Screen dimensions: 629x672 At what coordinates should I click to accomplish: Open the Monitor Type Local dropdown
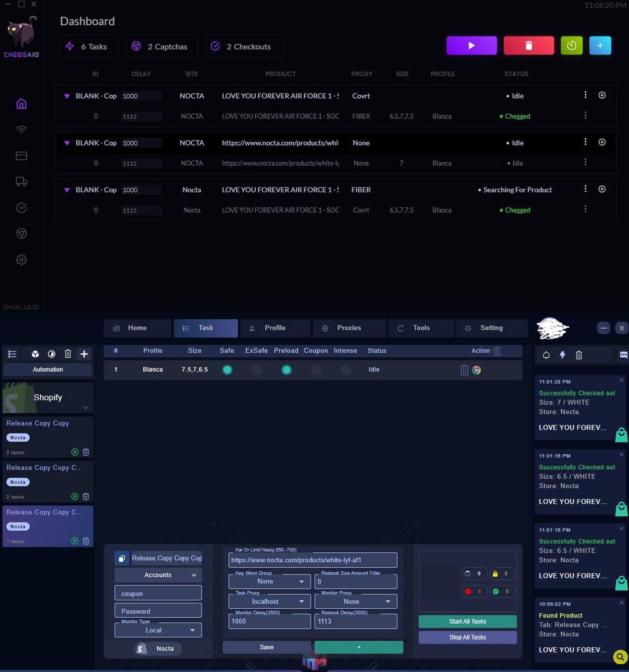[158, 630]
